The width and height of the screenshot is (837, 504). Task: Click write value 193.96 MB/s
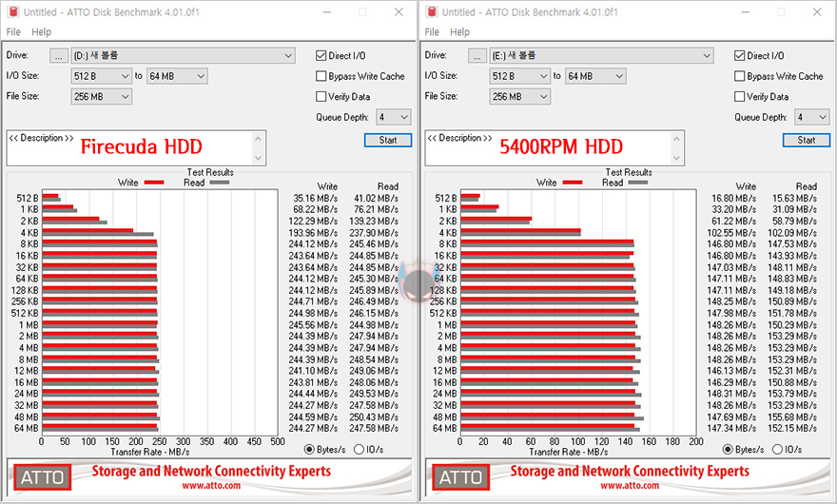[x=313, y=233]
